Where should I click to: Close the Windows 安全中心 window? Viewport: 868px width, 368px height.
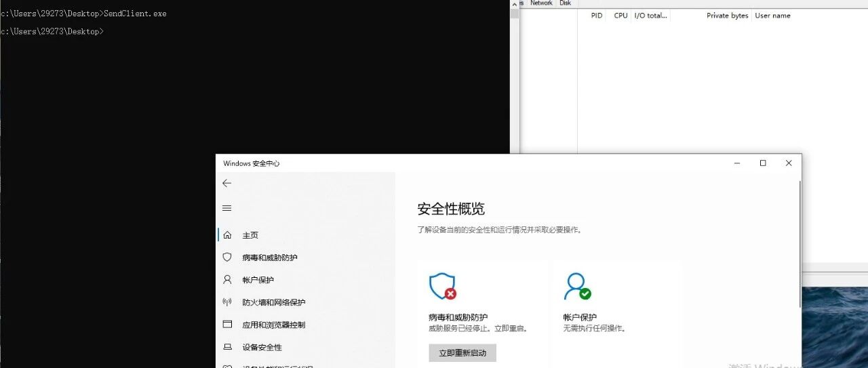[x=789, y=163]
